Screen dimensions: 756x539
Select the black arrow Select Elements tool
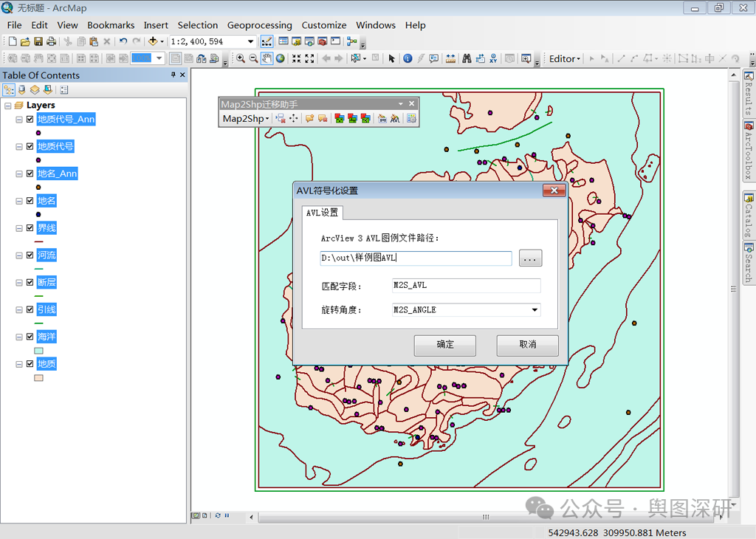[x=391, y=58]
